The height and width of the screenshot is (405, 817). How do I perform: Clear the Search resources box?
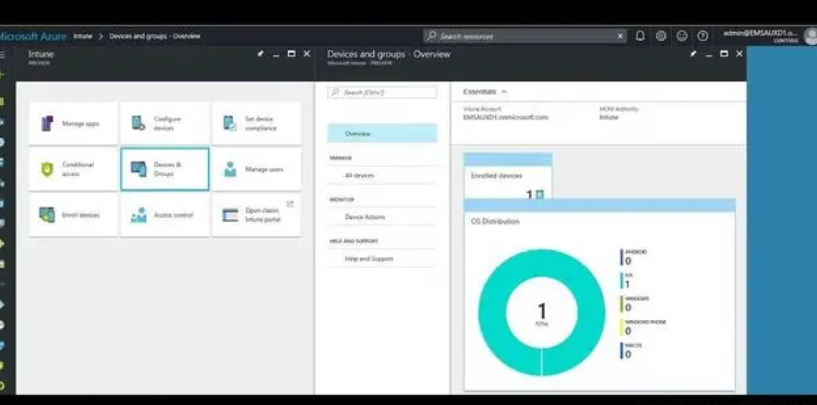(x=620, y=36)
